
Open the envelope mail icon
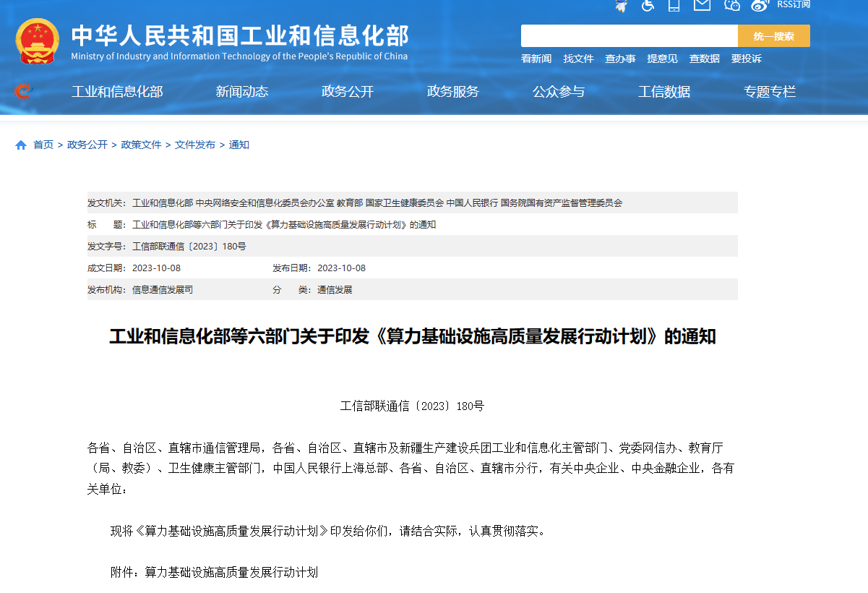(x=702, y=5)
